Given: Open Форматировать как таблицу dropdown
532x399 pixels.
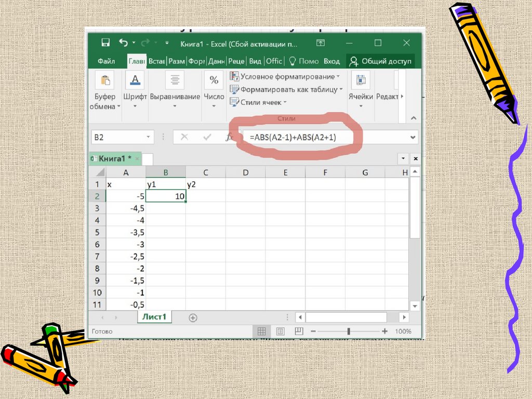Looking at the screenshot, I should coord(286,89).
